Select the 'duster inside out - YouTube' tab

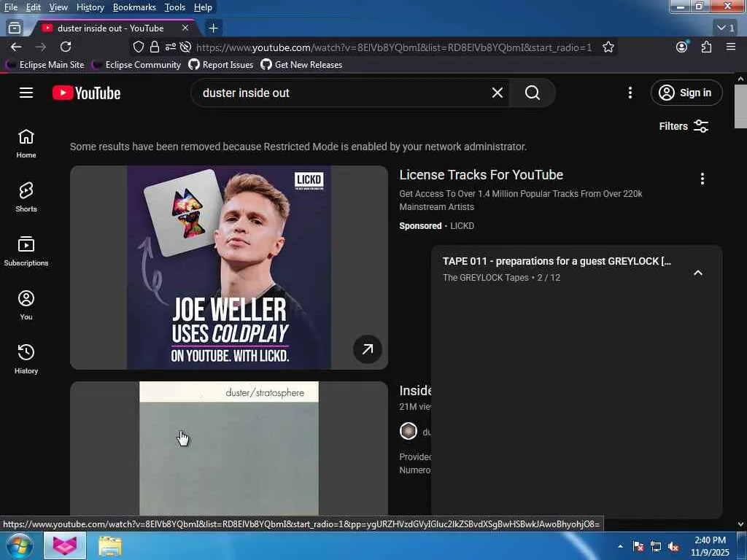click(x=111, y=28)
